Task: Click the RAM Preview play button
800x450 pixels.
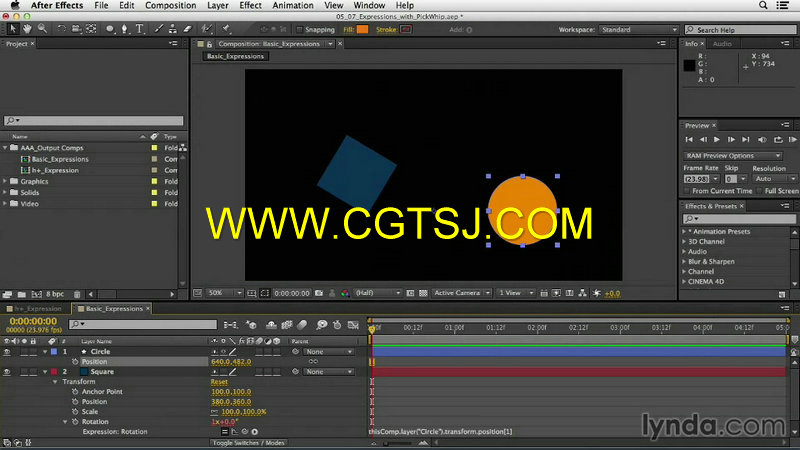Action: click(x=791, y=139)
